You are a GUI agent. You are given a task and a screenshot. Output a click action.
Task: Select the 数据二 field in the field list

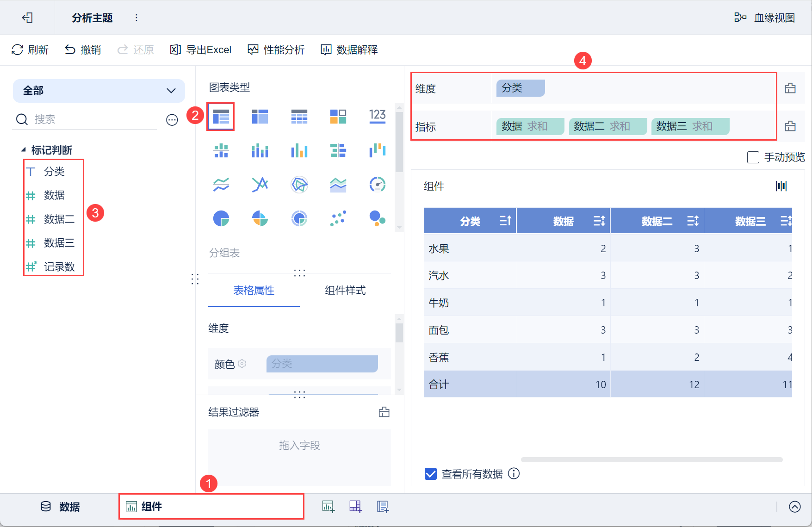click(54, 219)
